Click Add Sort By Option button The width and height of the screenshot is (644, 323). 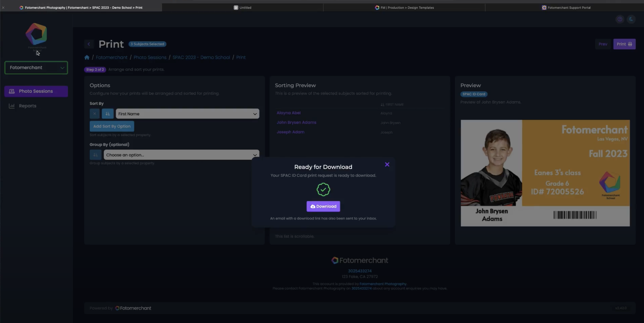click(112, 126)
